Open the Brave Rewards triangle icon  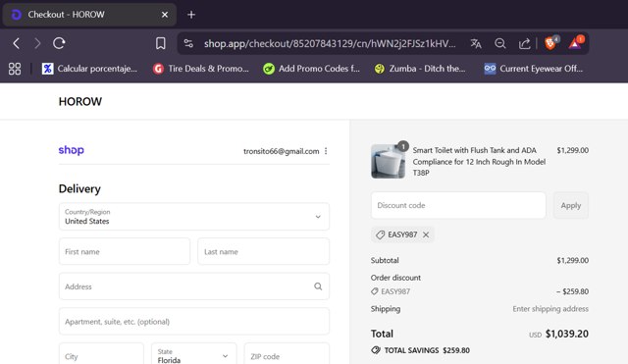click(576, 42)
